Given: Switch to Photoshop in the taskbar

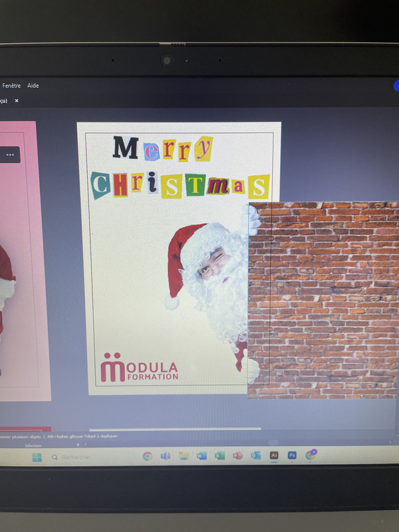Looking at the screenshot, I should point(291,456).
